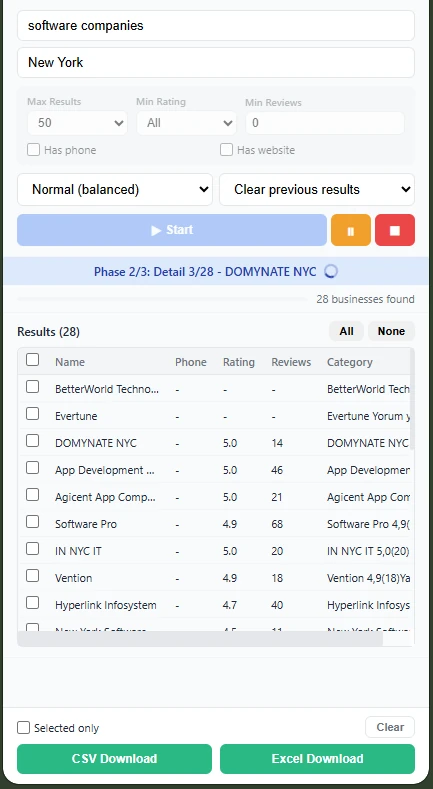433x789 pixels.
Task: Click the Hyperlink Infosystem name cell
Action: click(106, 605)
